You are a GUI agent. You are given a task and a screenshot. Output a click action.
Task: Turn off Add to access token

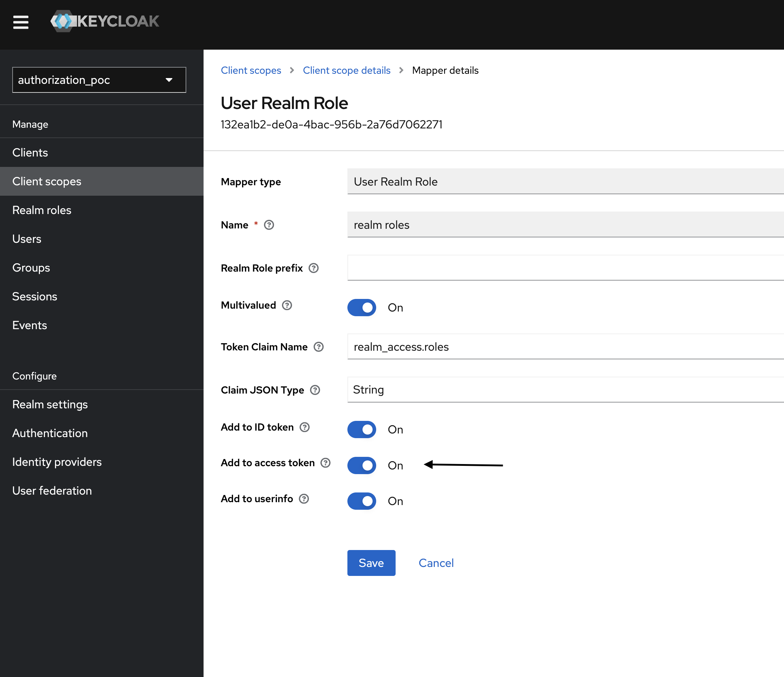coord(361,465)
